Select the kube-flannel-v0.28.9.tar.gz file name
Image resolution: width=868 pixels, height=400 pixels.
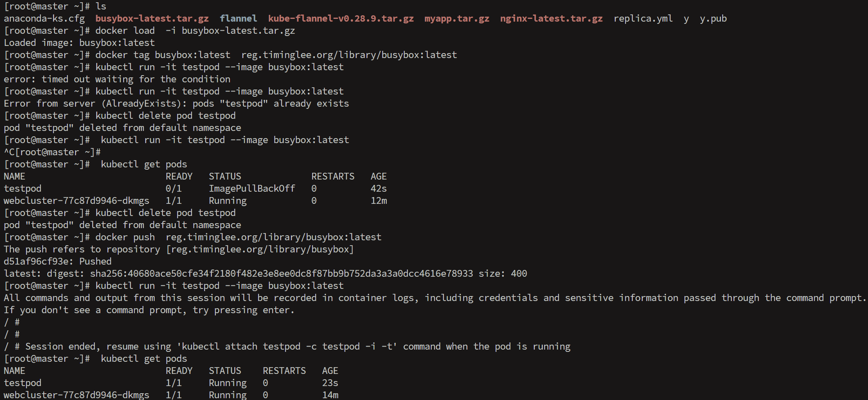point(341,18)
